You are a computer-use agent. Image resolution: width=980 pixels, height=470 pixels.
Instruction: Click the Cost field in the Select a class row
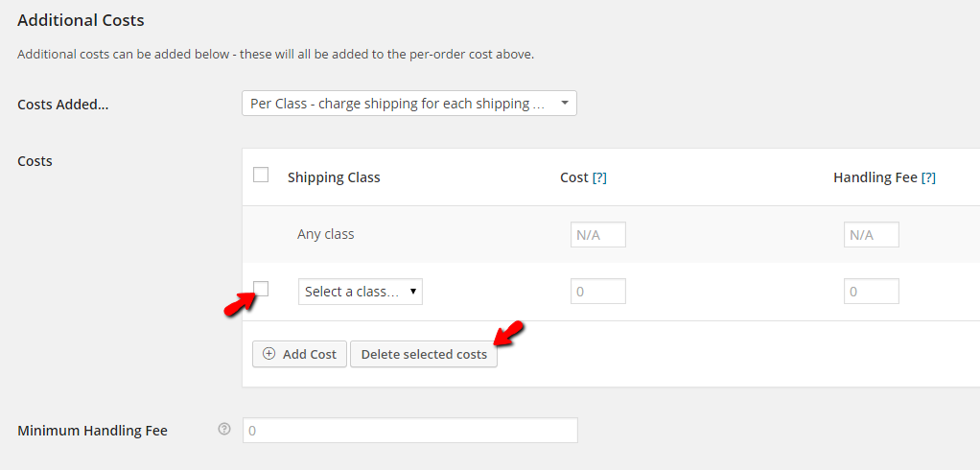pyautogui.click(x=598, y=292)
